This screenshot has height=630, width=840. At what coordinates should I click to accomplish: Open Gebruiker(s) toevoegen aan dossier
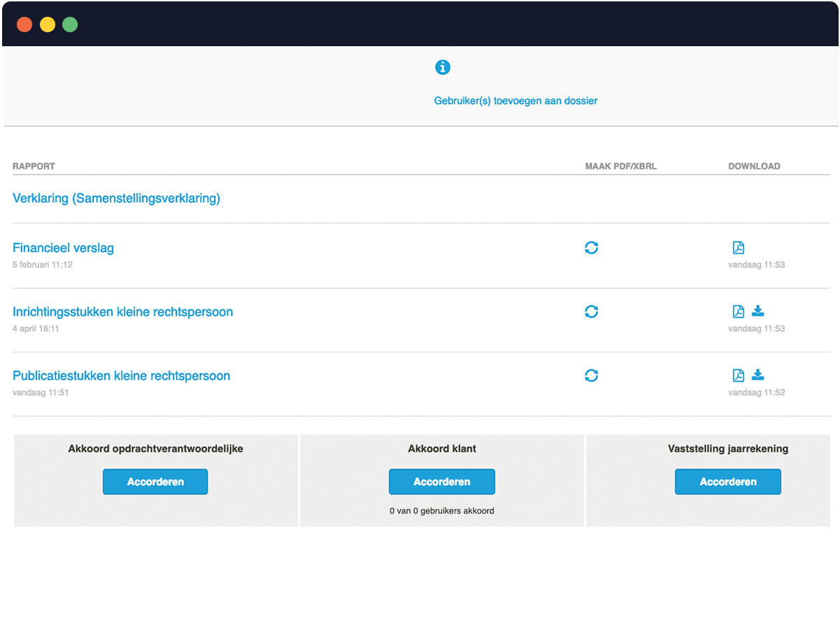point(516,101)
